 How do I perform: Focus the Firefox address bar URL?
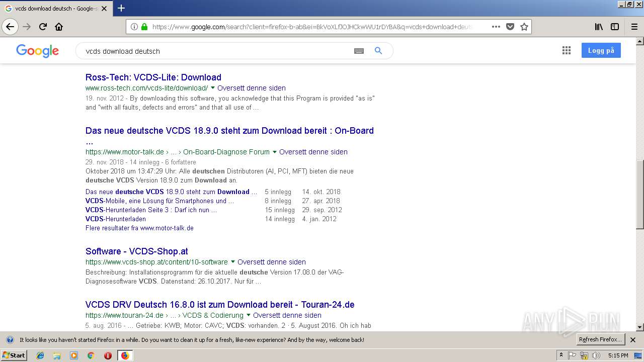(312, 27)
